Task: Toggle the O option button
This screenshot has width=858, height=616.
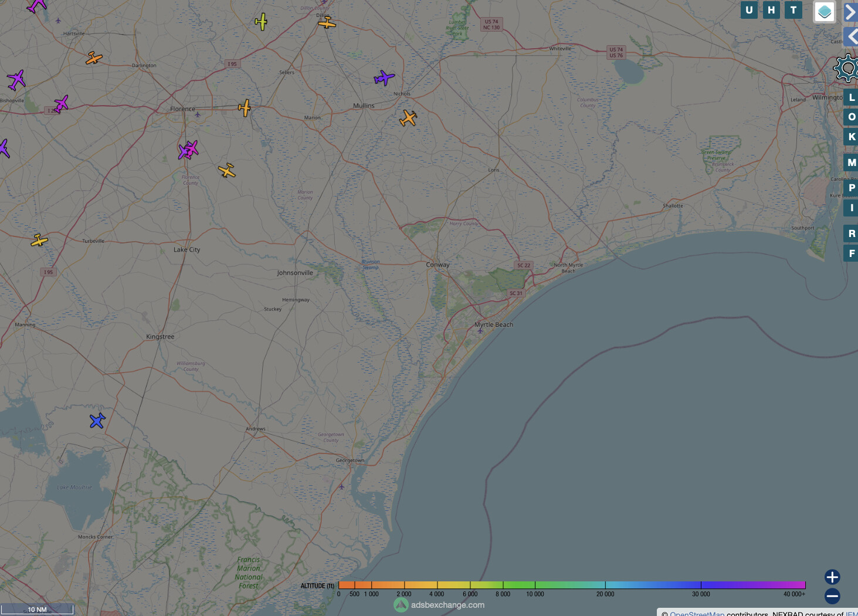Action: pyautogui.click(x=851, y=117)
